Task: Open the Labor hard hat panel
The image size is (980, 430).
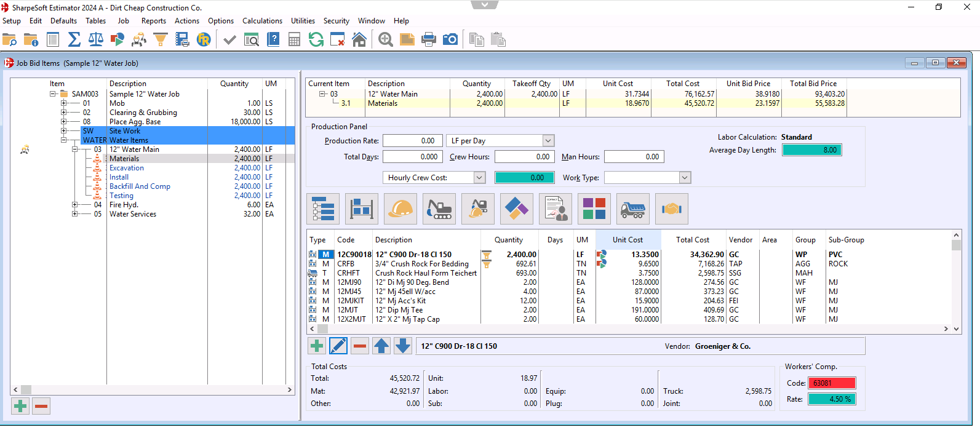Action: point(400,209)
